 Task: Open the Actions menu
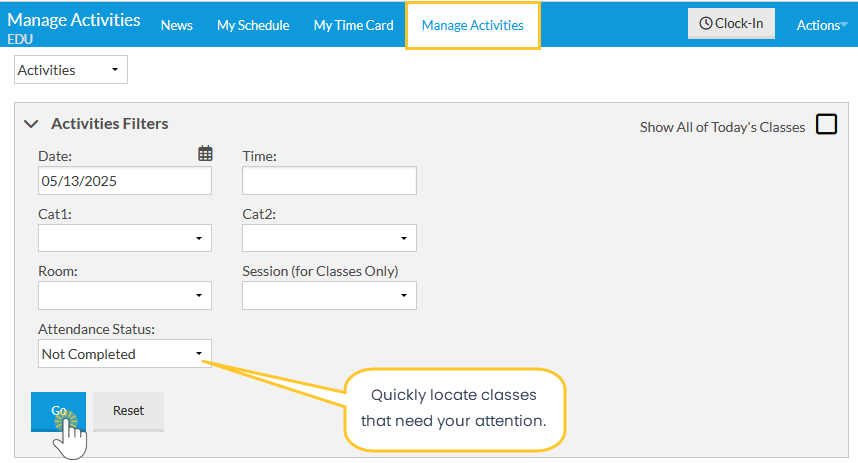820,26
